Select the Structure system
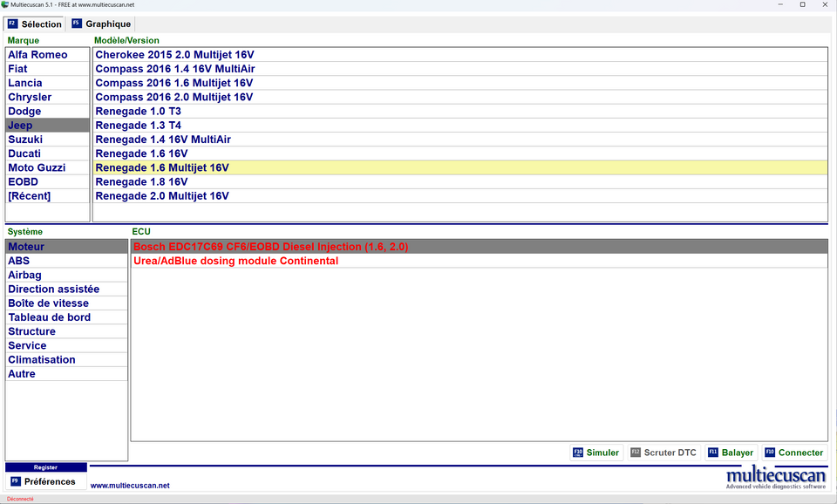This screenshot has width=837, height=504. [67, 331]
